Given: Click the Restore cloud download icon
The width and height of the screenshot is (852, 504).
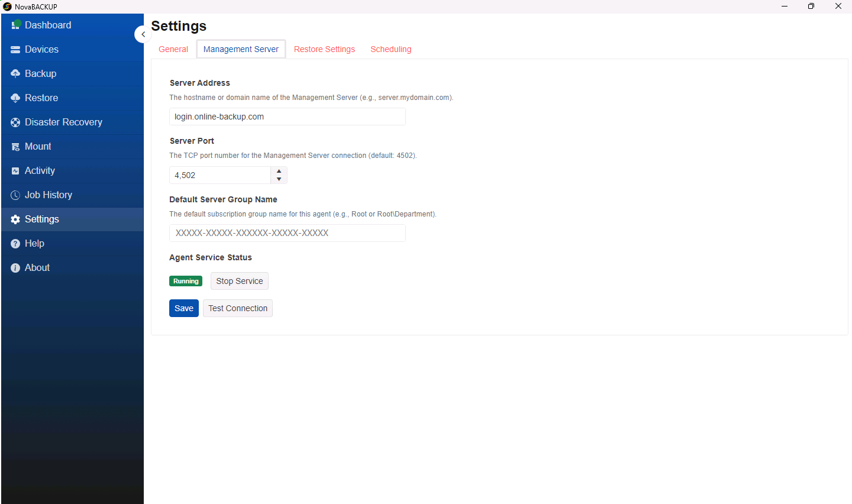Looking at the screenshot, I should (15, 98).
